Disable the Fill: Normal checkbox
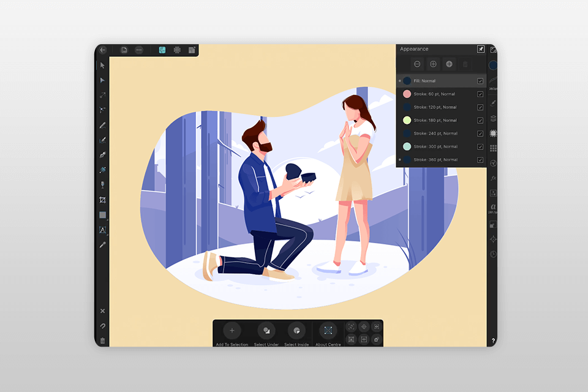588x392 pixels. (480, 80)
